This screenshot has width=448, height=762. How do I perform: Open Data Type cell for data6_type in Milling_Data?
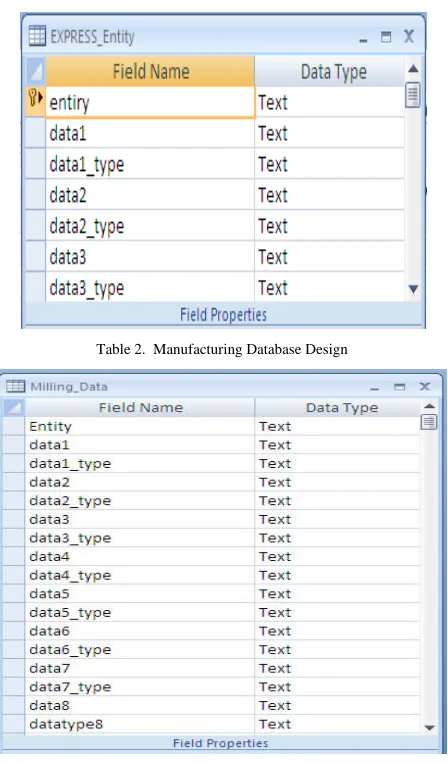[x=337, y=649]
